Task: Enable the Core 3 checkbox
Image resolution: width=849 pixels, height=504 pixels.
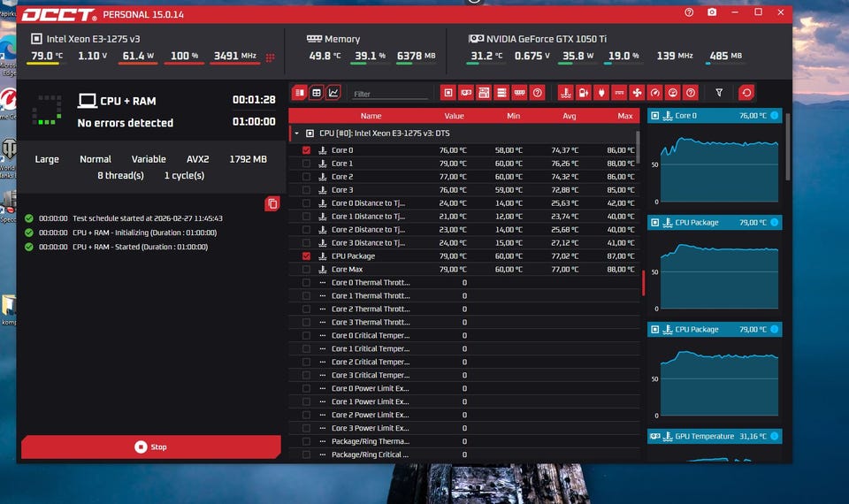Action: 307,190
